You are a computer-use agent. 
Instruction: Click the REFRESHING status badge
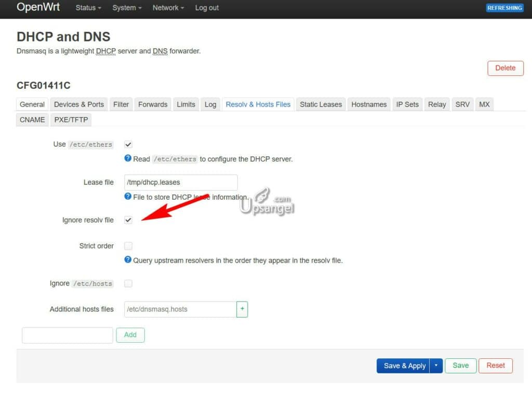504,8
